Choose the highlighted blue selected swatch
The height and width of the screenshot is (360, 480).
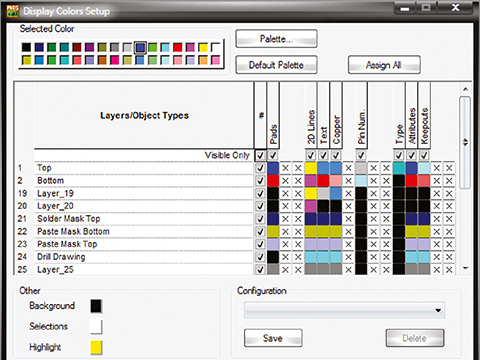point(140,48)
